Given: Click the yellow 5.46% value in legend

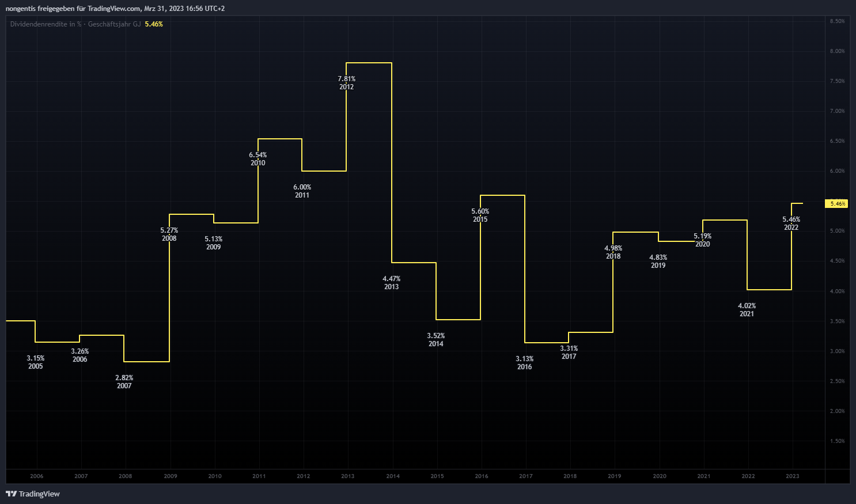Looking at the screenshot, I should coord(154,24).
